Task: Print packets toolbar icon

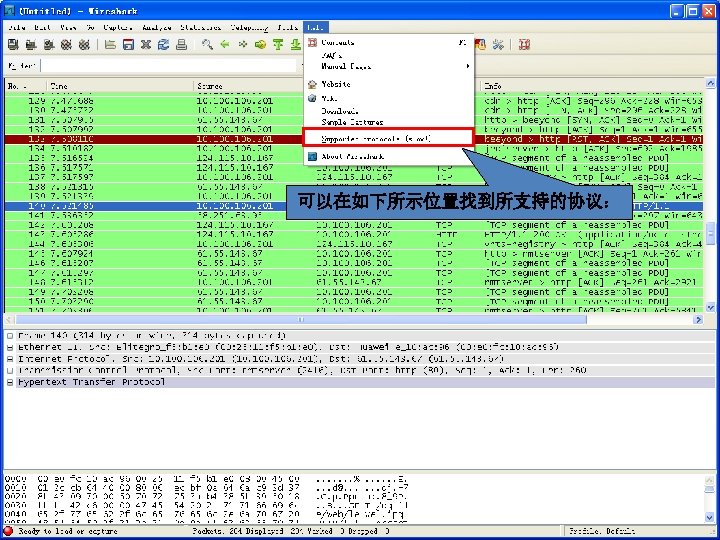Action: [181, 45]
